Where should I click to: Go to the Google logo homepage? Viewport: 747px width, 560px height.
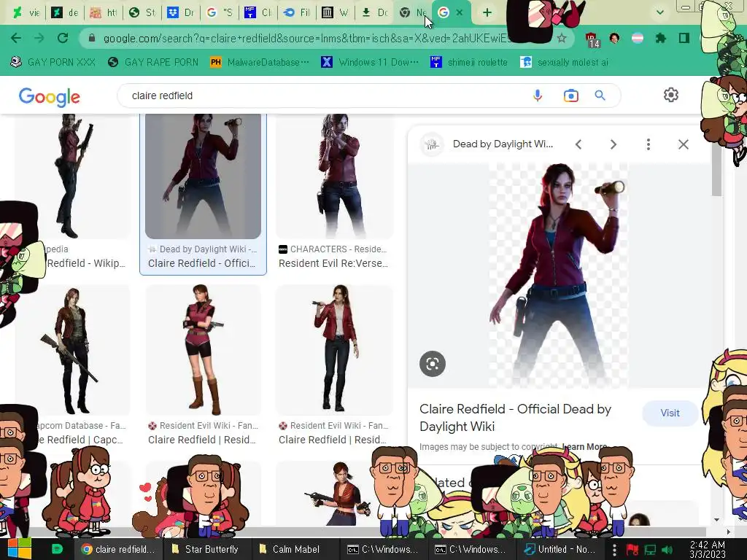pyautogui.click(x=50, y=97)
